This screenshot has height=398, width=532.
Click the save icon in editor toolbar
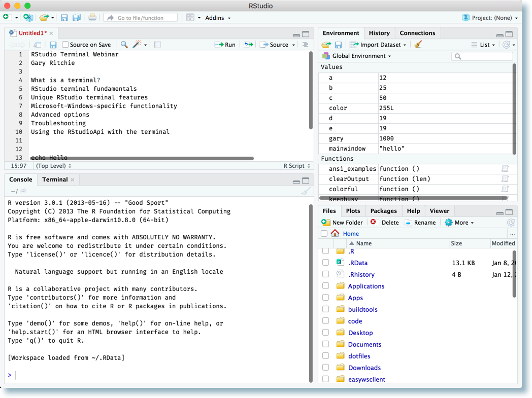53,45
